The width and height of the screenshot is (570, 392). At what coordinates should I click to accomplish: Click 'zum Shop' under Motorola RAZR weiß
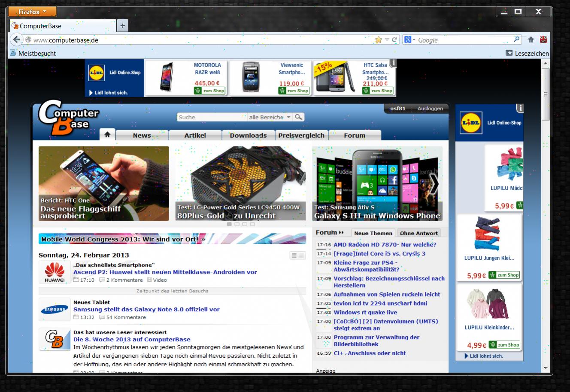[x=209, y=91]
